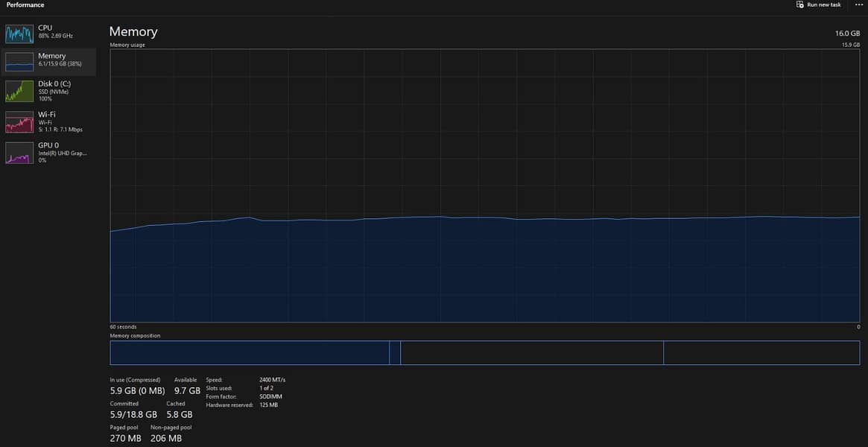This screenshot has height=447, width=868.
Task: Click the Performance page title
Action: [x=25, y=5]
